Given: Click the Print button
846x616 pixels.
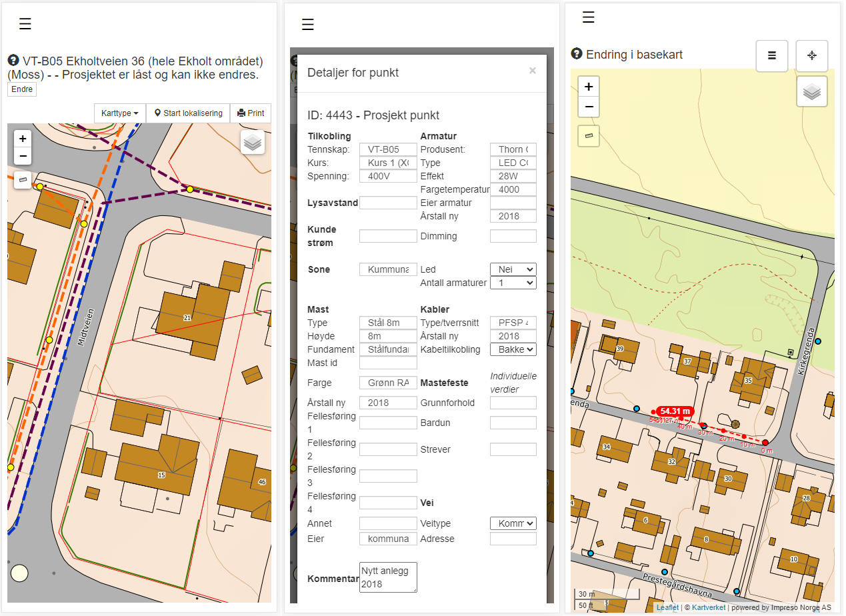Looking at the screenshot, I should coord(251,113).
